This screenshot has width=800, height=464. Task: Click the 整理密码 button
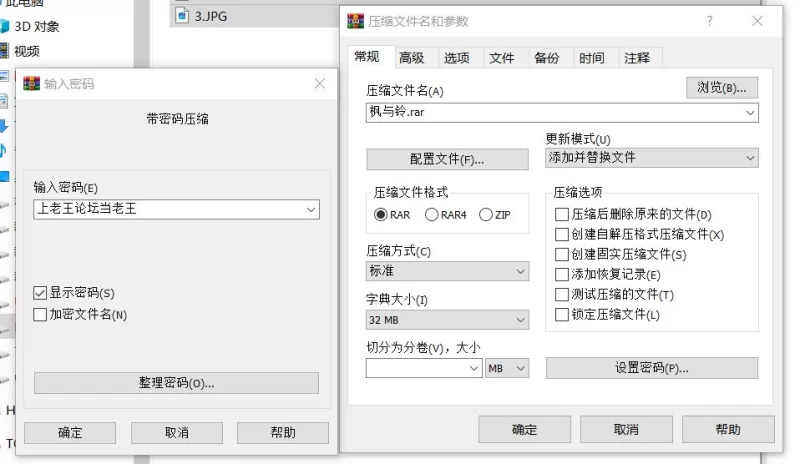click(x=176, y=383)
